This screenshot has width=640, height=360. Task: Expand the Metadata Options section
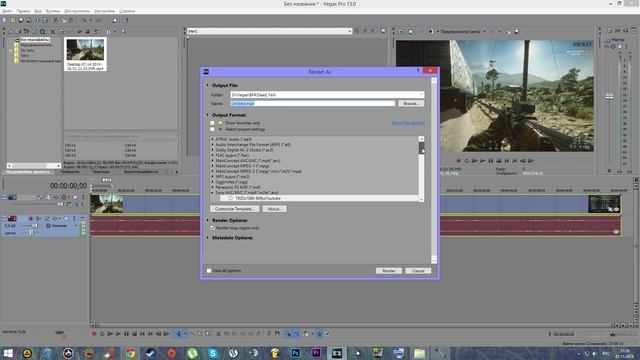tap(207, 238)
